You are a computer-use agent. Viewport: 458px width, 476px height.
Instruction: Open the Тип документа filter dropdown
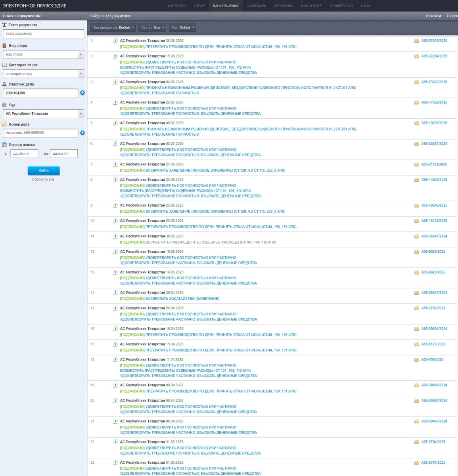pos(113,28)
